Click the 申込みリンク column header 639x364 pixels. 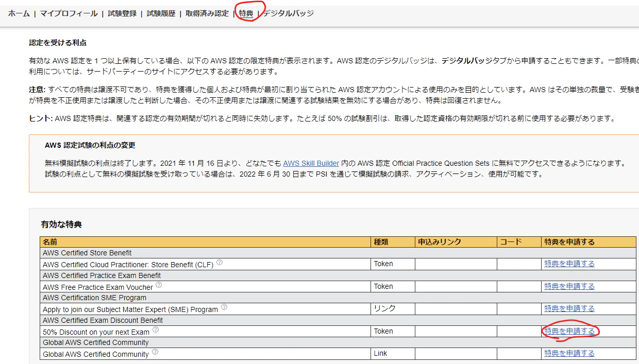(456, 242)
